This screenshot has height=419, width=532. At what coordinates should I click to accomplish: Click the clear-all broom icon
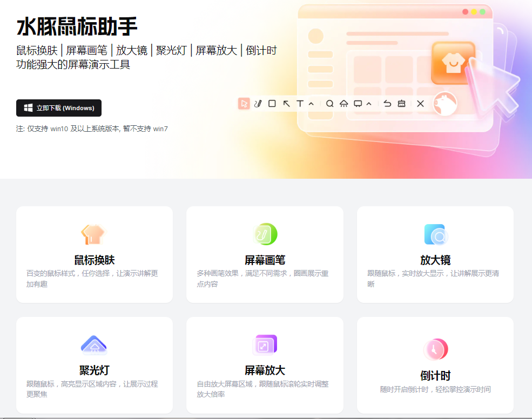pos(401,104)
